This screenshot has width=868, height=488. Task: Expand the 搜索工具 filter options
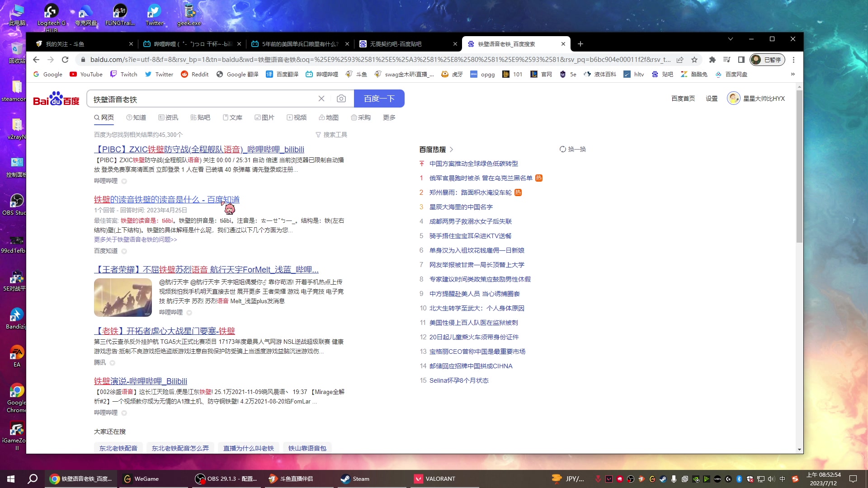click(331, 135)
